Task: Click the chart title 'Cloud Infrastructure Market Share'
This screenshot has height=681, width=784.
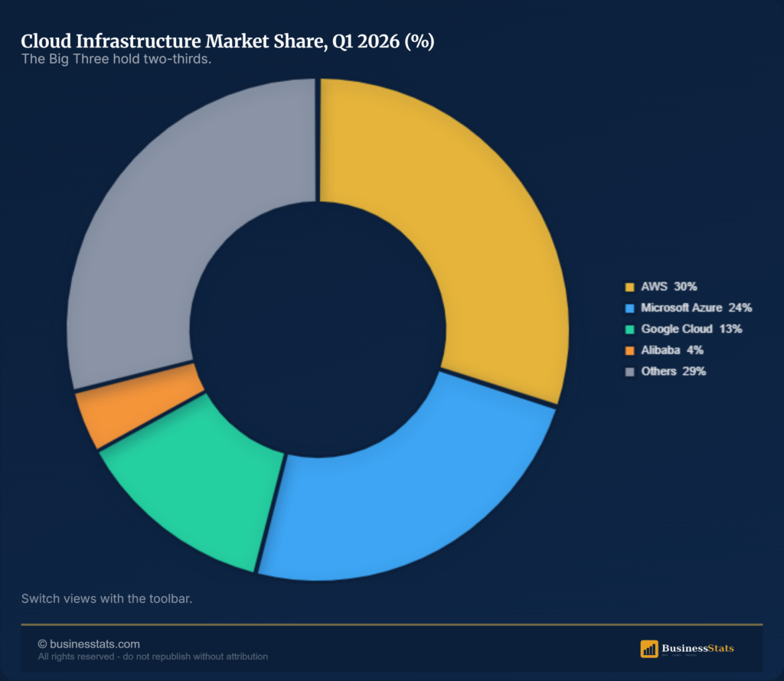Action: (x=227, y=41)
